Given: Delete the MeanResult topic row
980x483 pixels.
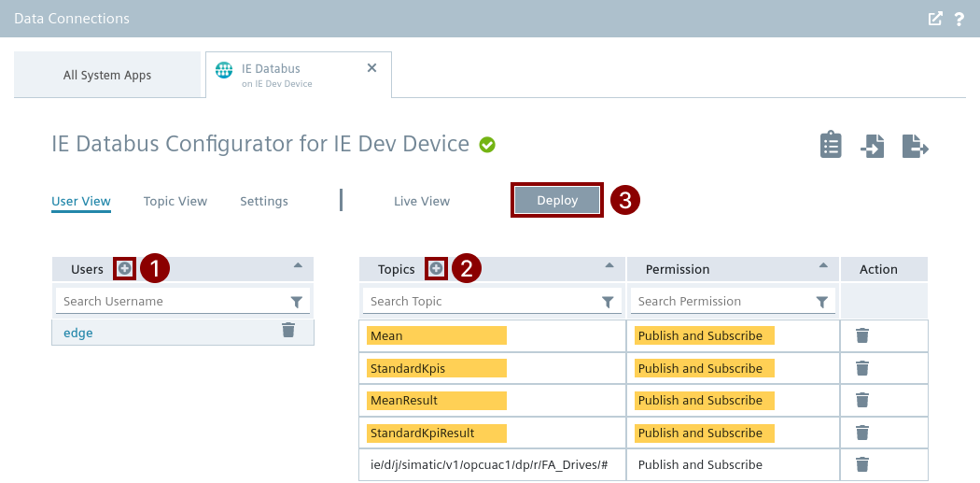Looking at the screenshot, I should [x=862, y=400].
